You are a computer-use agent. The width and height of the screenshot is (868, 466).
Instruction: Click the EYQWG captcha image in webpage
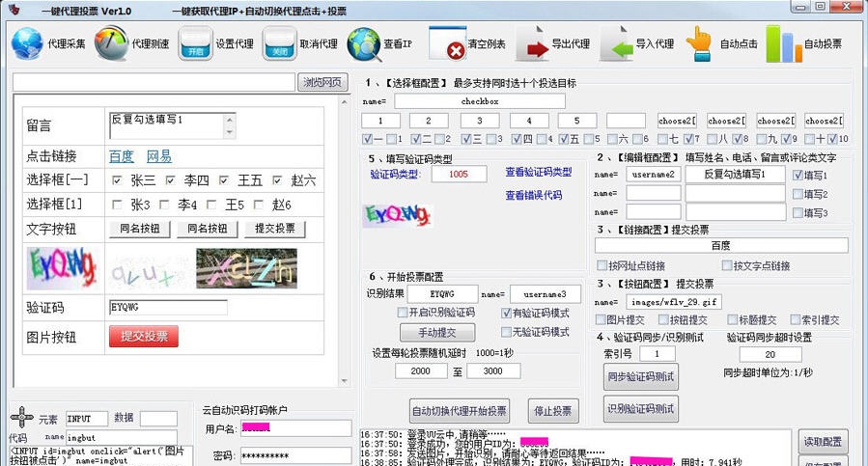pos(62,268)
